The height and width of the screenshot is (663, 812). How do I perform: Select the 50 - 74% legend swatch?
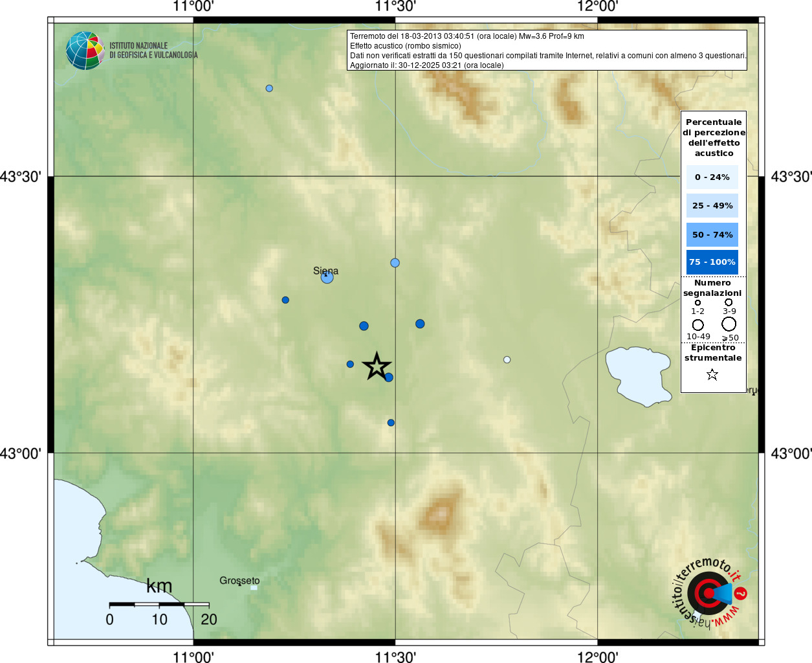pyautogui.click(x=712, y=234)
